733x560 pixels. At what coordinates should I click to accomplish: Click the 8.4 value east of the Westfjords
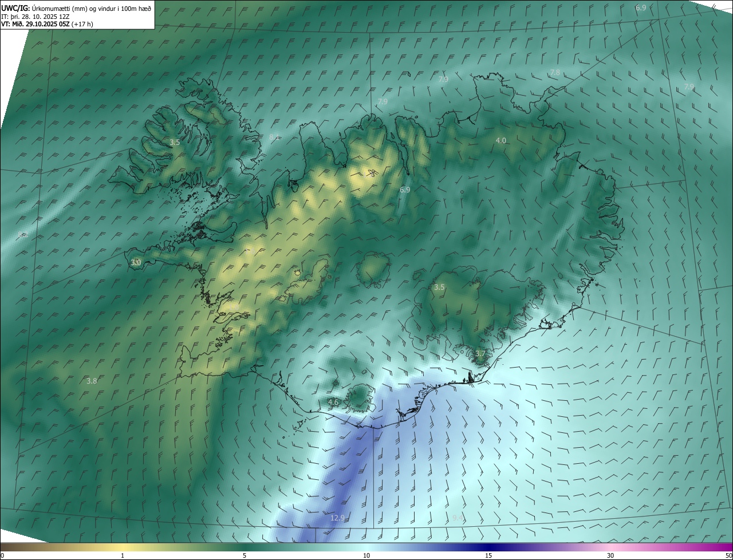(274, 137)
